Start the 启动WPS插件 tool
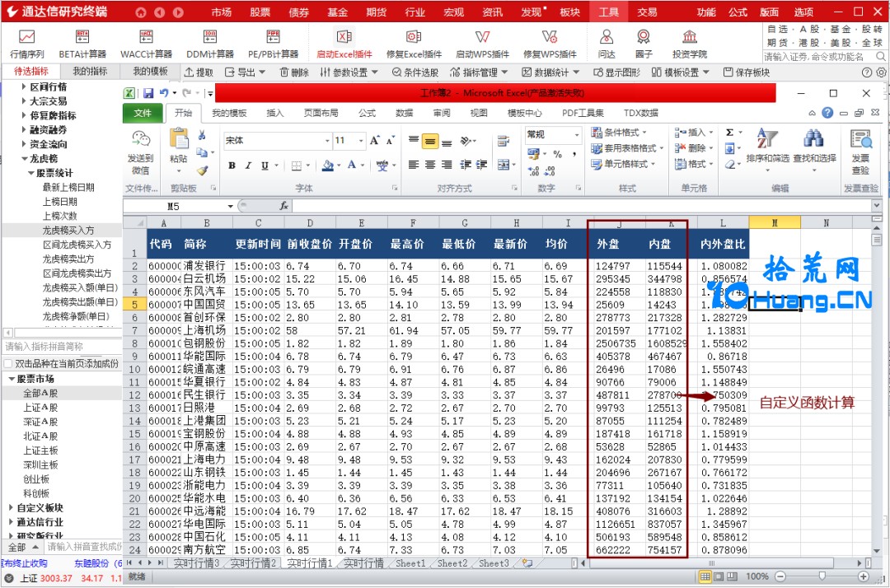 tap(482, 44)
